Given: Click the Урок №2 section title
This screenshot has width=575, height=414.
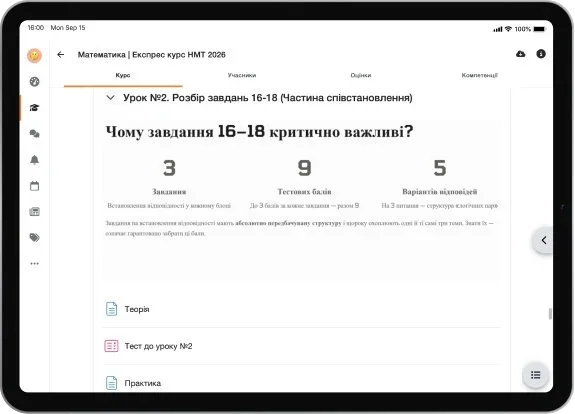Looking at the screenshot, I should click(268, 98).
